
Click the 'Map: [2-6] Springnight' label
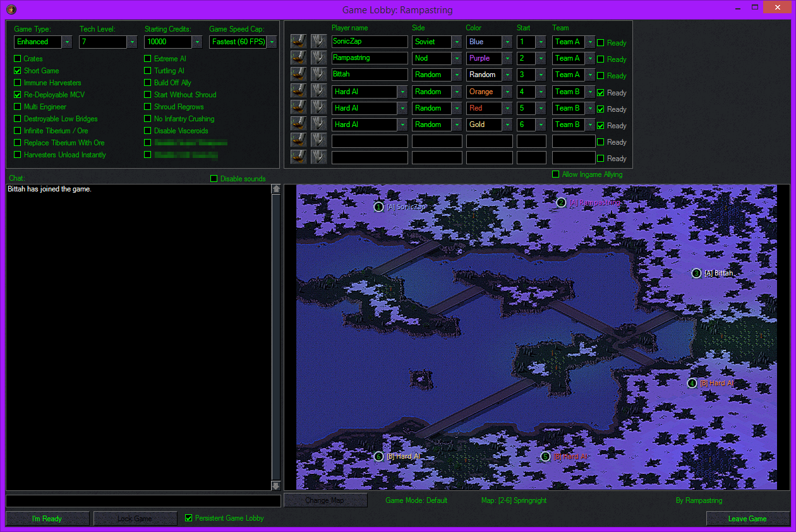[x=514, y=500]
